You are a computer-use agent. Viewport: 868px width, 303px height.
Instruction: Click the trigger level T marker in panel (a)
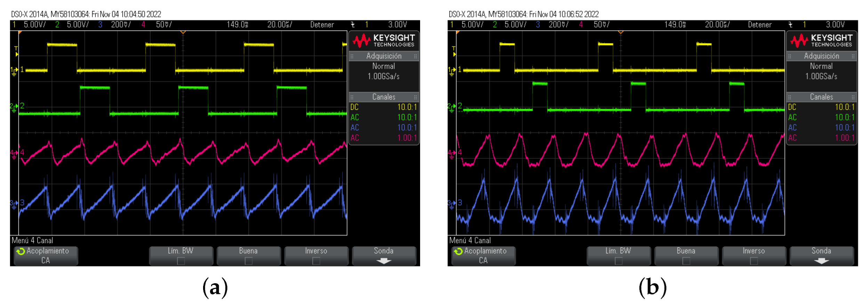click(x=16, y=51)
